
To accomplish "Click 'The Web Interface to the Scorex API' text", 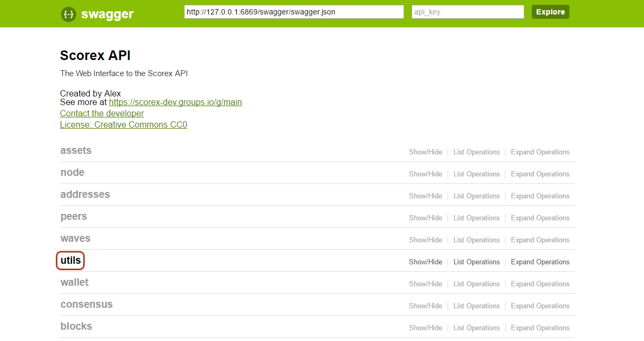I will pos(124,73).
